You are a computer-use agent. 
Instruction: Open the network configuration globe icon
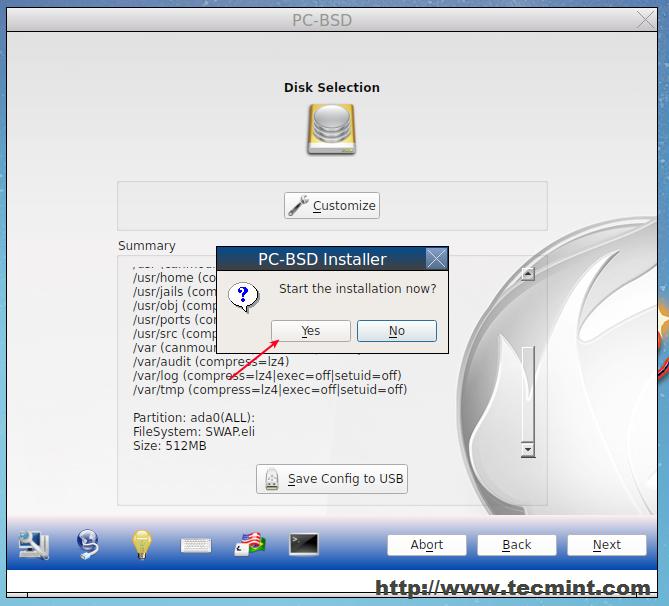(88, 545)
